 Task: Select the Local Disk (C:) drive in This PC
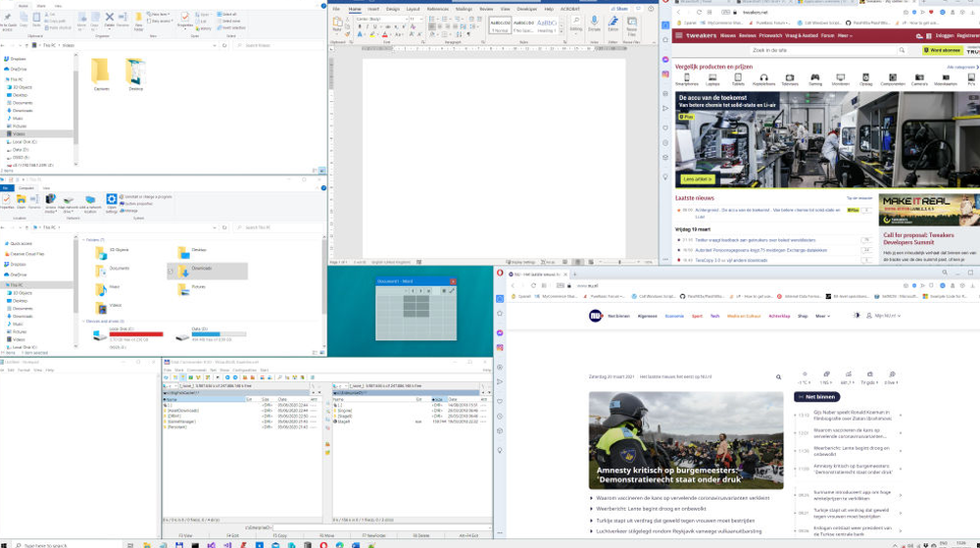click(127, 334)
